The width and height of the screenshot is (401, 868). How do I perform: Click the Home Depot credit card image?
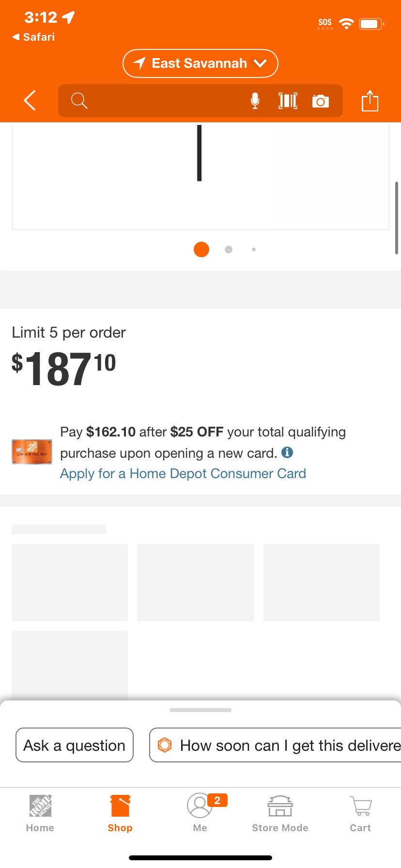32,451
